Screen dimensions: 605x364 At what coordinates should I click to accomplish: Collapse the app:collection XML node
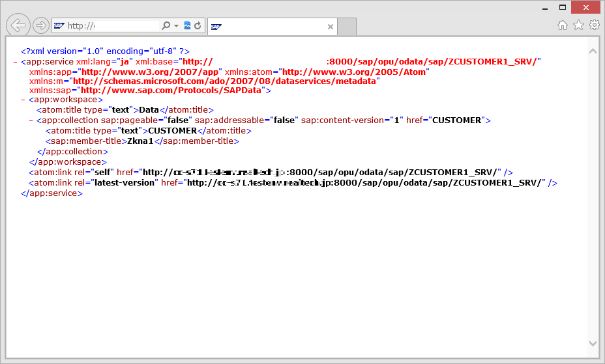[x=31, y=120]
